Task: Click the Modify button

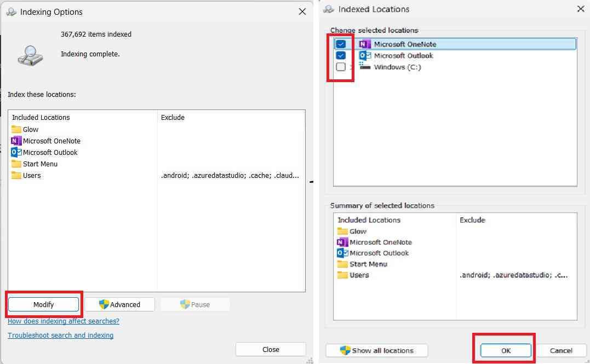Action: (x=44, y=304)
